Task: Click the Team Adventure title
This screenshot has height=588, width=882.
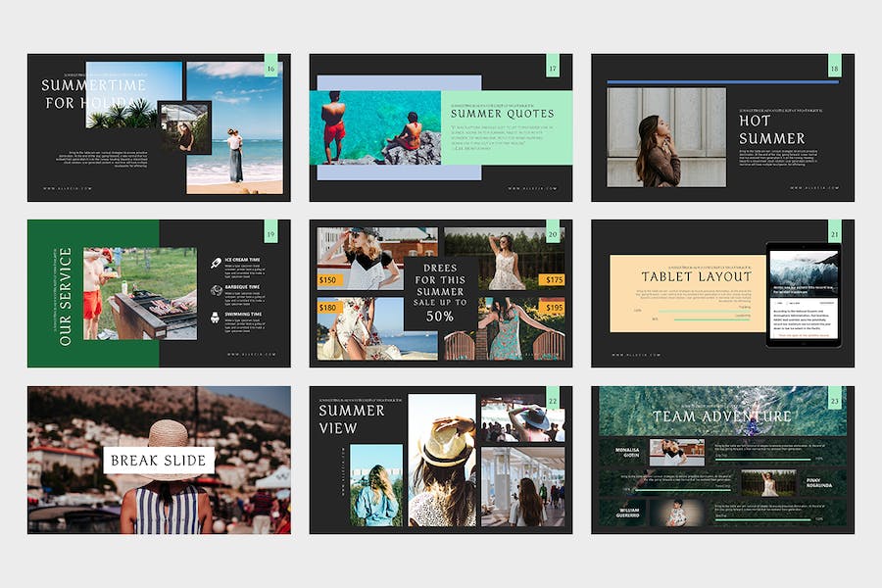Action: (721, 416)
